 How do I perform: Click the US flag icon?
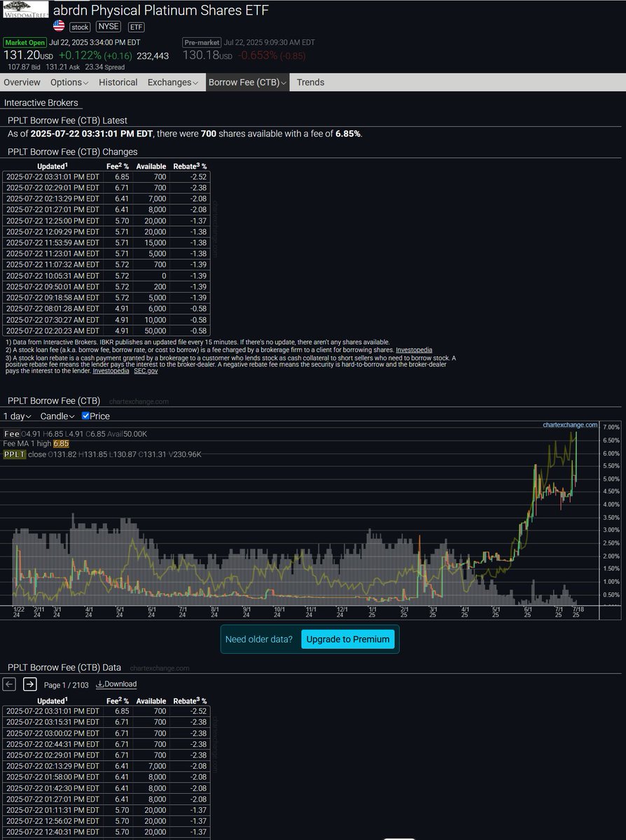(x=59, y=27)
